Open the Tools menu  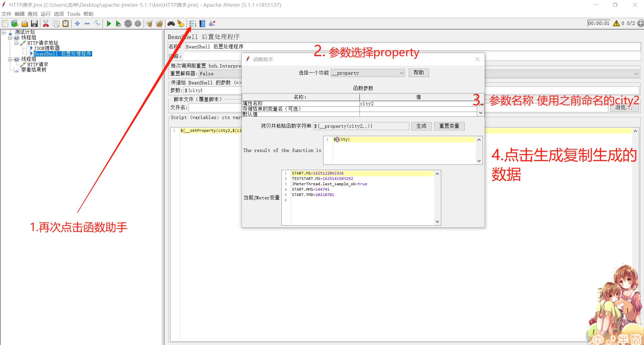tap(74, 14)
